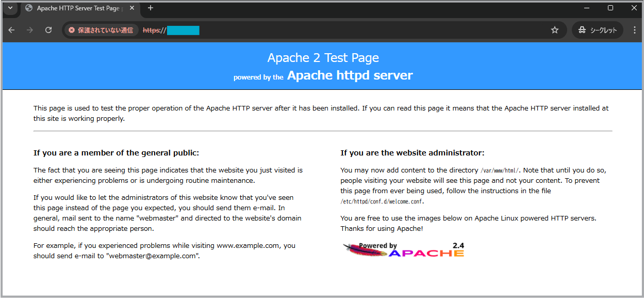
Task: Reload the Apache test page
Action: click(x=48, y=30)
